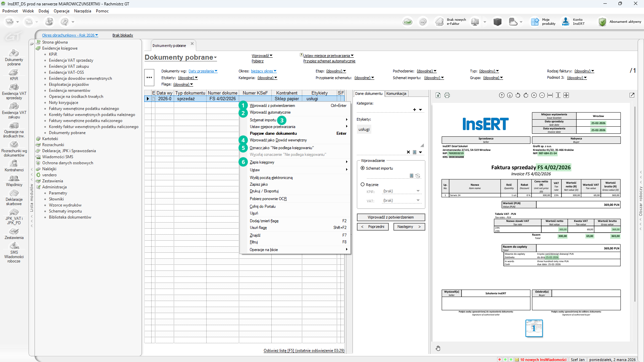Screen dimensions: 644x362
Task: Select Schemat importu radio button
Action: 363,168
